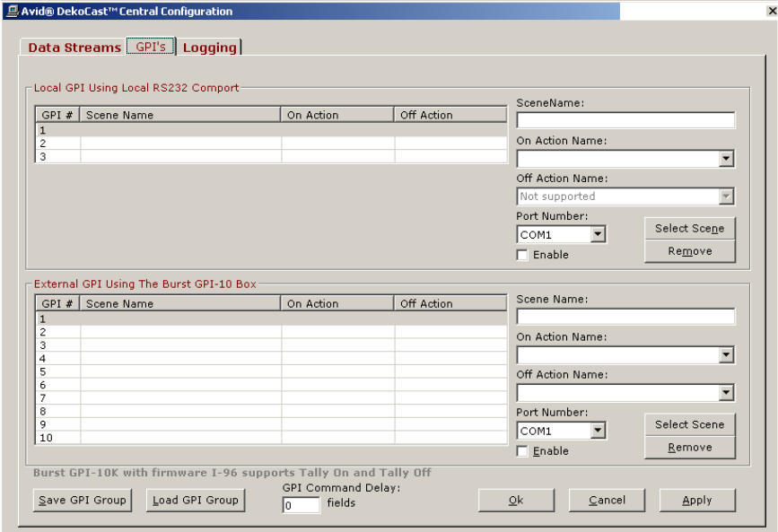
Task: Click Select Scene in External GPI section
Action: (690, 424)
